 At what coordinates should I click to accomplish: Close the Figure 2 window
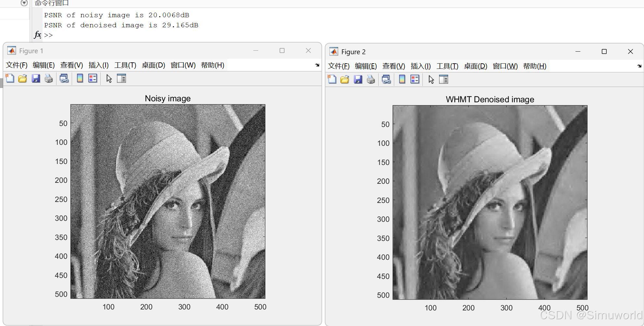630,51
